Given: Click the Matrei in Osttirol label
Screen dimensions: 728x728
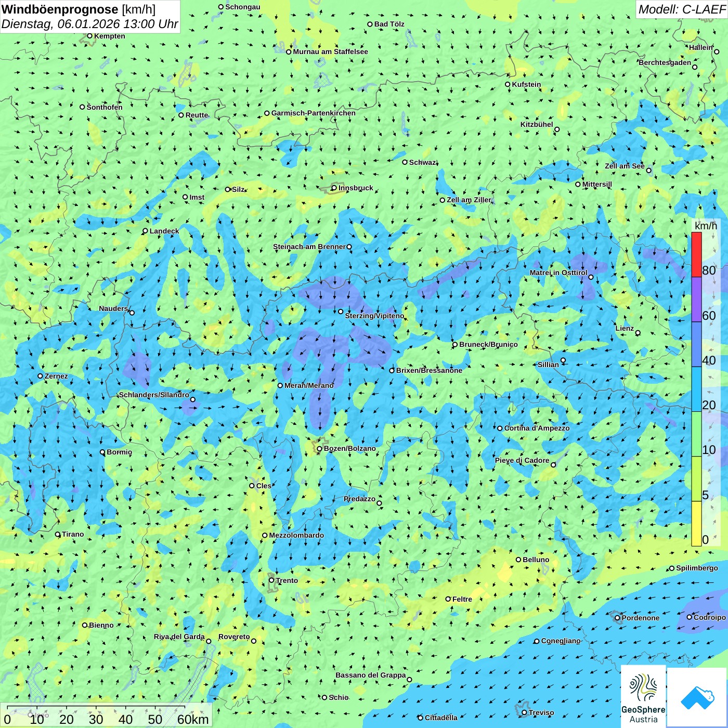Looking at the screenshot, I should pyautogui.click(x=558, y=272).
